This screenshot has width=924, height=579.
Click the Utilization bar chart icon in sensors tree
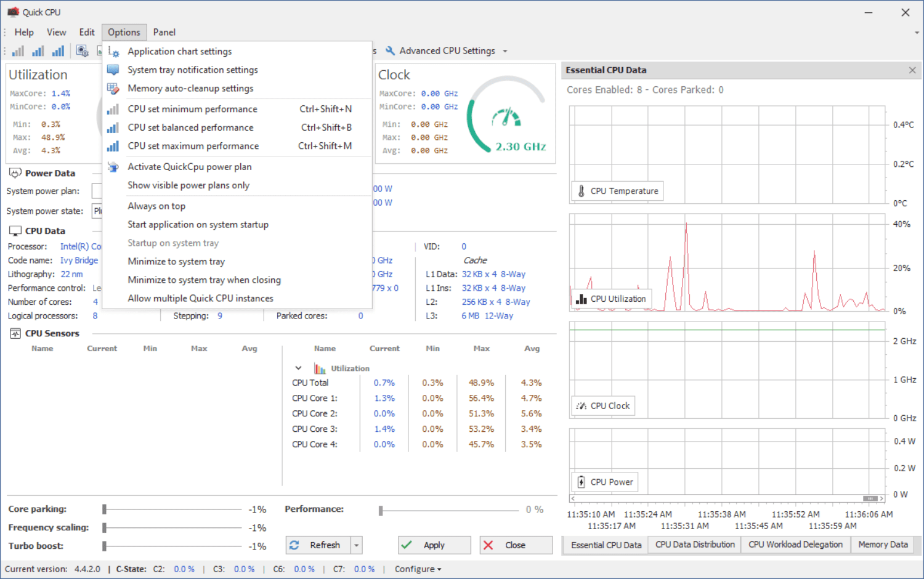point(320,368)
